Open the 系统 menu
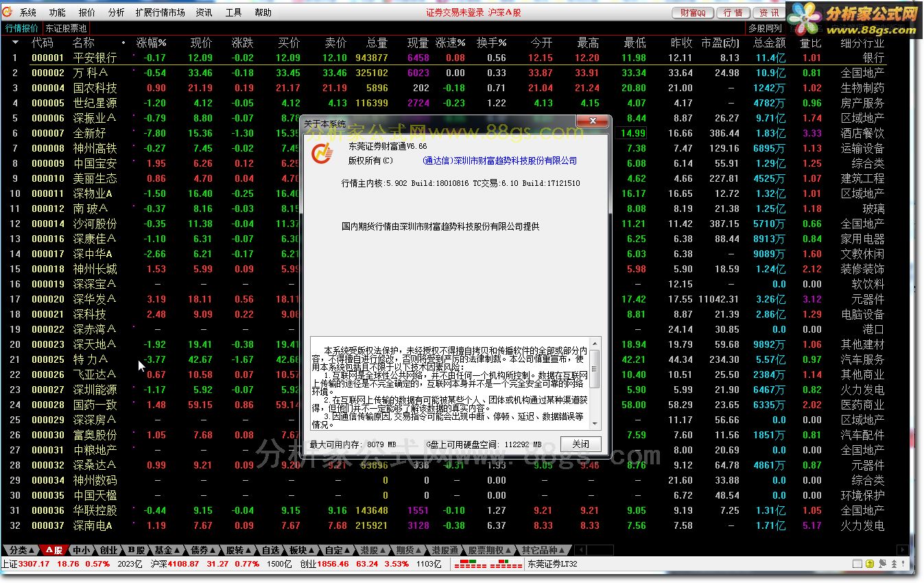The height and width of the screenshot is (583, 924). click(28, 12)
